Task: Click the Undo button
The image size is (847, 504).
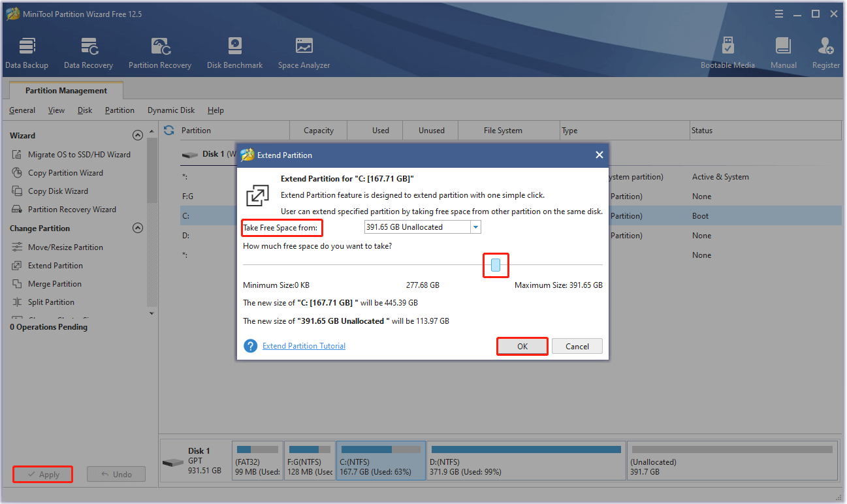Action: pyautogui.click(x=116, y=475)
